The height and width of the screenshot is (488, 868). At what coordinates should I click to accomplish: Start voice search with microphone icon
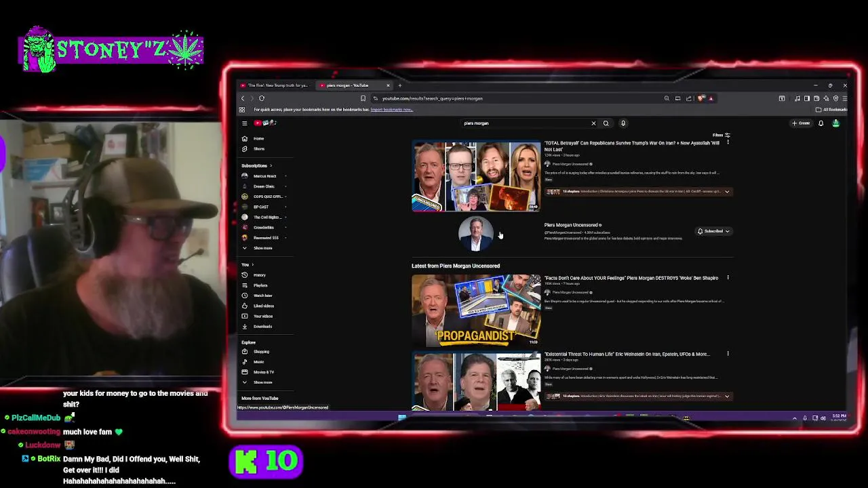click(x=623, y=123)
